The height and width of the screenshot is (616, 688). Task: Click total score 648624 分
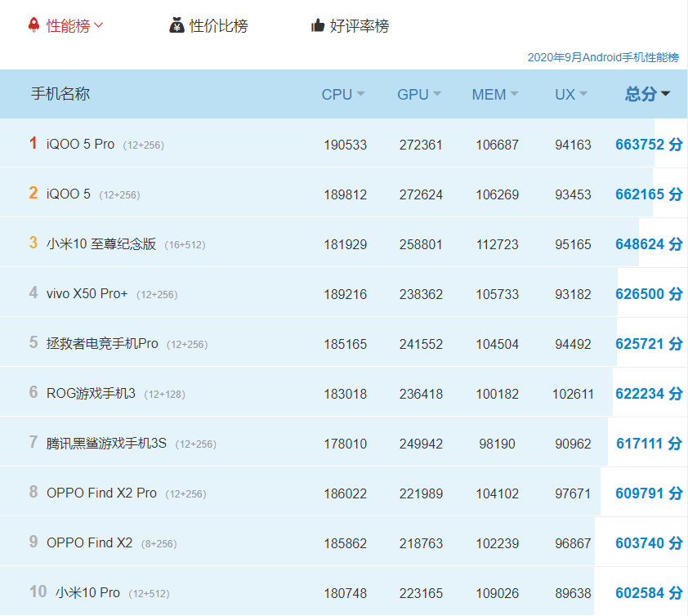coord(649,244)
